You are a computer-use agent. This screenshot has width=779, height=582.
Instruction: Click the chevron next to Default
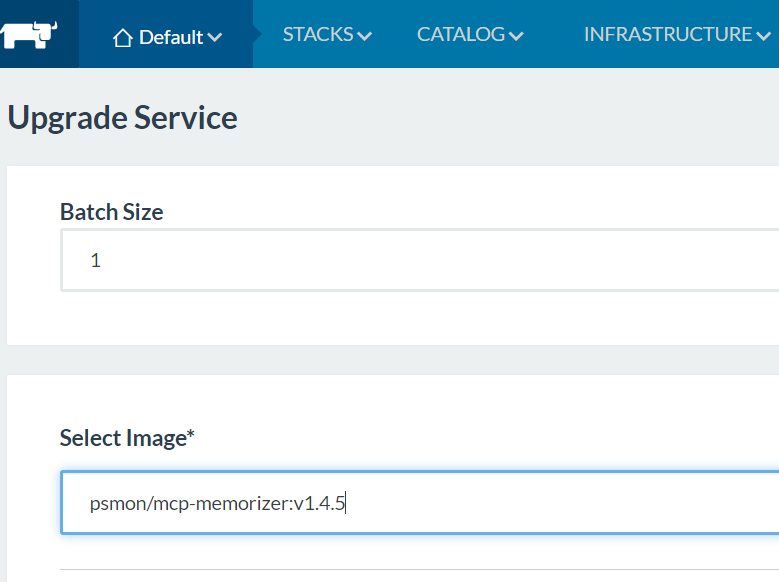pos(215,38)
